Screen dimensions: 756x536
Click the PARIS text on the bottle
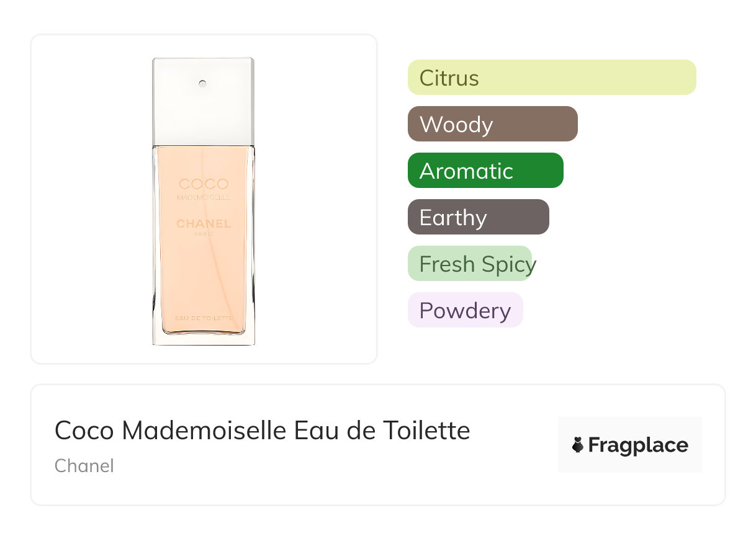point(204,234)
